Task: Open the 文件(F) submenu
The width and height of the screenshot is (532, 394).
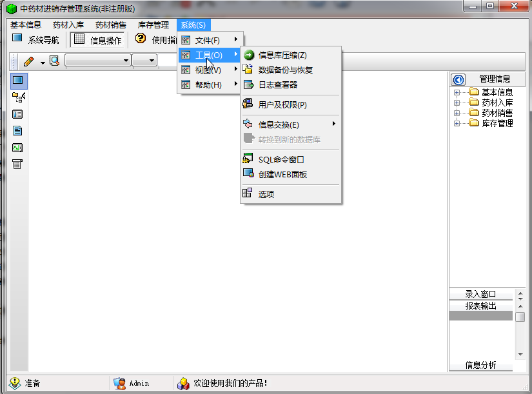Action: point(210,41)
